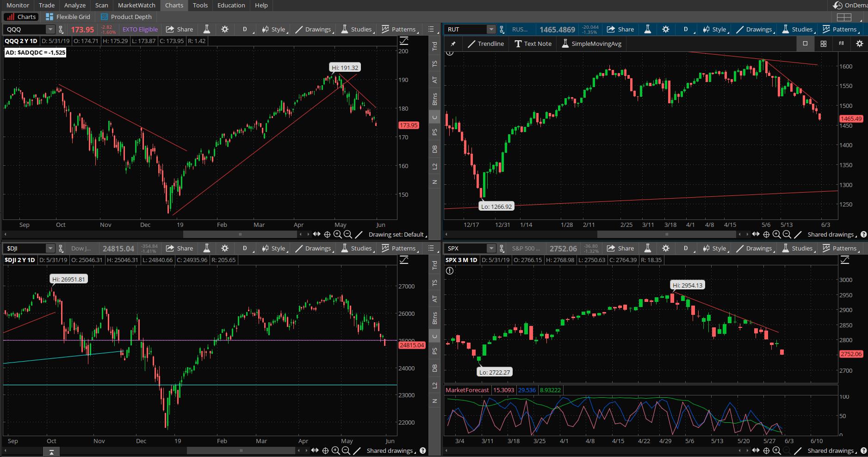Click the jump-to-bottom arrow below $DJI chart
The height and width of the screenshot is (457, 868).
point(51,452)
